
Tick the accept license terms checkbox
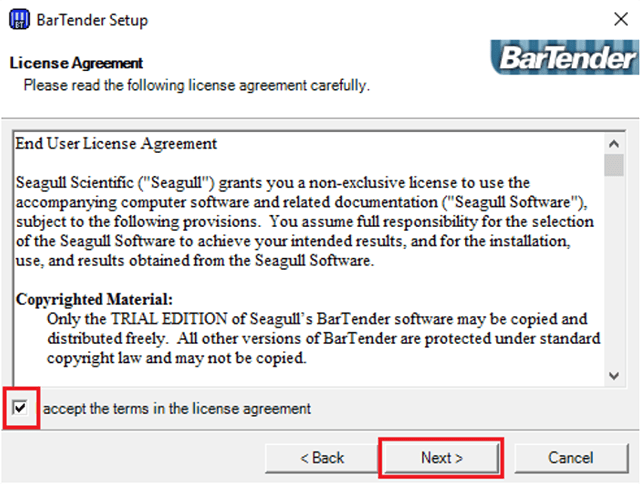pyautogui.click(x=21, y=408)
